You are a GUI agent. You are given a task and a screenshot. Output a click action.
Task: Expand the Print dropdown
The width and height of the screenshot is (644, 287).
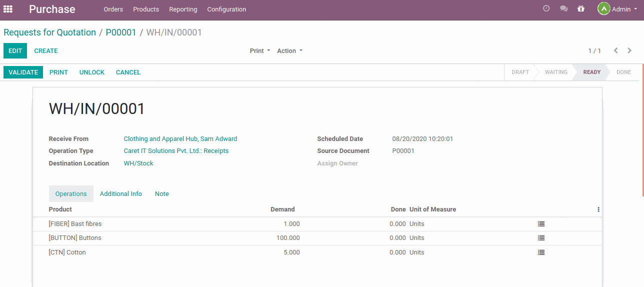[x=259, y=51]
